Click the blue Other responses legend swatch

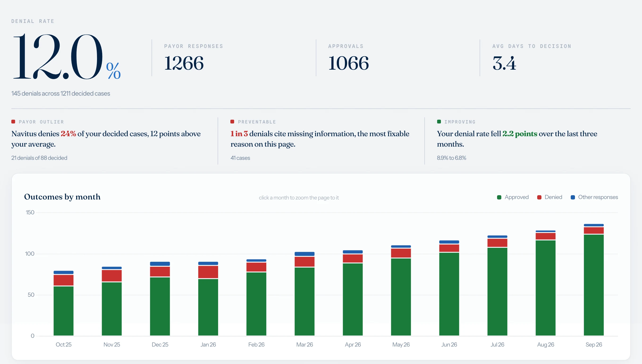[x=573, y=197]
